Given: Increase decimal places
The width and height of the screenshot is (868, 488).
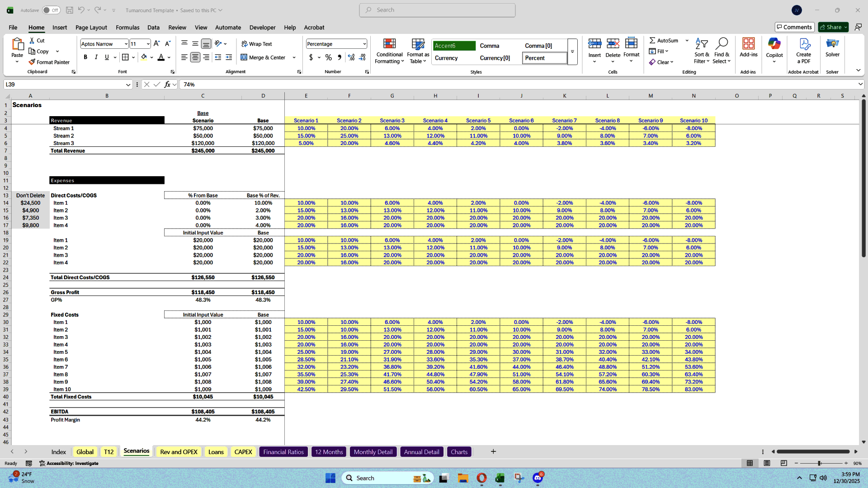Looking at the screenshot, I should click(351, 57).
